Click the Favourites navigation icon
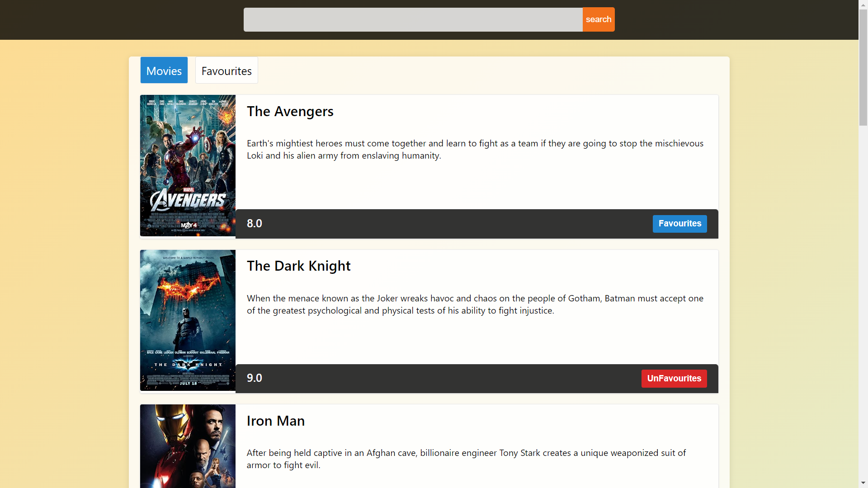The image size is (868, 488). (x=226, y=70)
